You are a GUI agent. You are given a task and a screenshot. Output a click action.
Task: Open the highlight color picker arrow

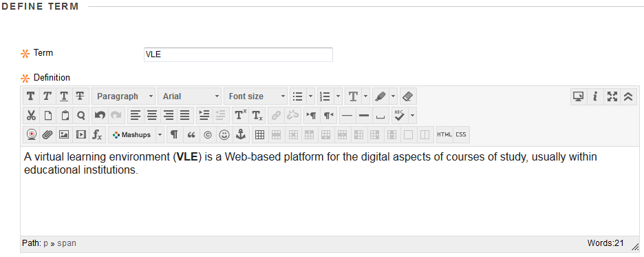(x=393, y=96)
